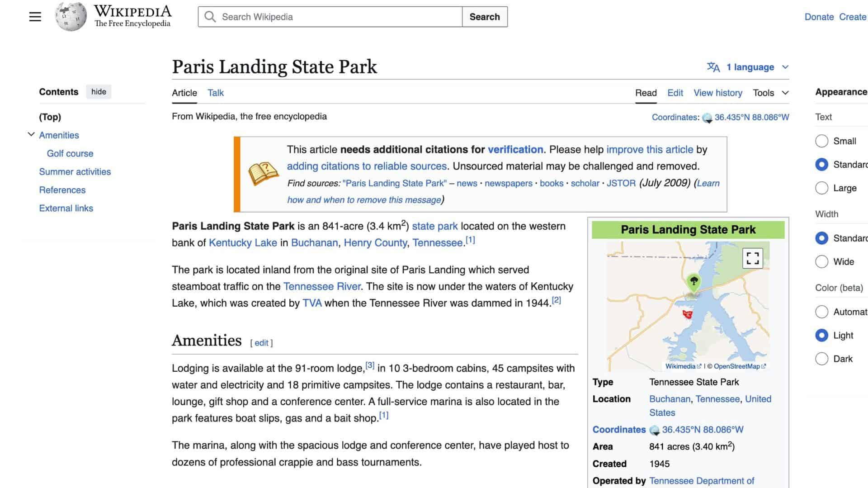Click the Create account link

pos(854,17)
